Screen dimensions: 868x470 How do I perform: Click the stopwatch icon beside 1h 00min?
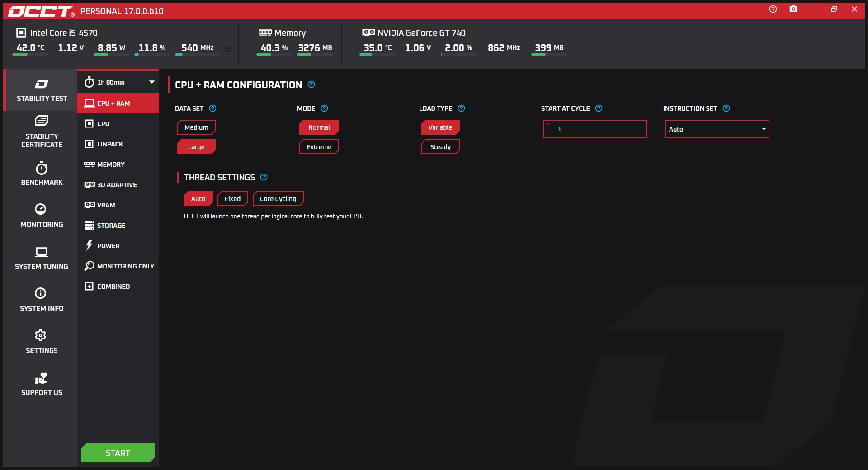(89, 82)
